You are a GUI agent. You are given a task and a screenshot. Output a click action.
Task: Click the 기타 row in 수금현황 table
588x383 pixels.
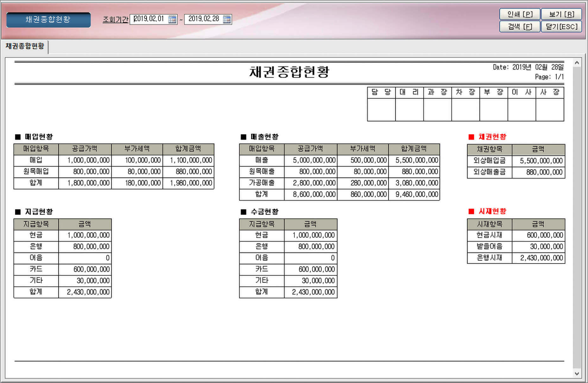click(x=288, y=281)
